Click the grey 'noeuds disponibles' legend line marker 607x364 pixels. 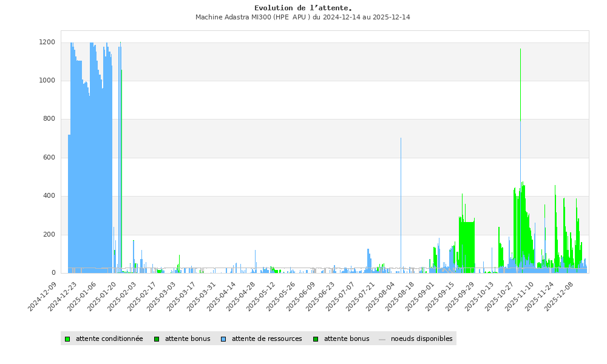[382, 339]
